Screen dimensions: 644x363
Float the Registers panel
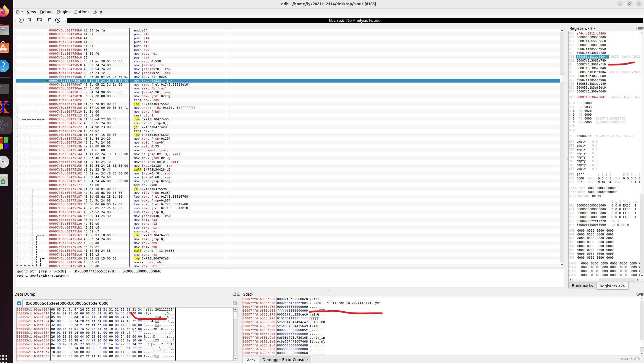tap(638, 28)
